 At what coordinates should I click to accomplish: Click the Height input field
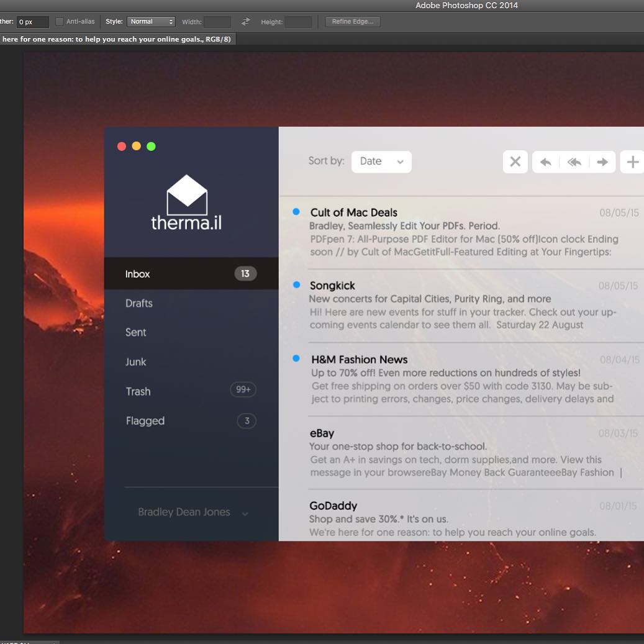point(299,22)
